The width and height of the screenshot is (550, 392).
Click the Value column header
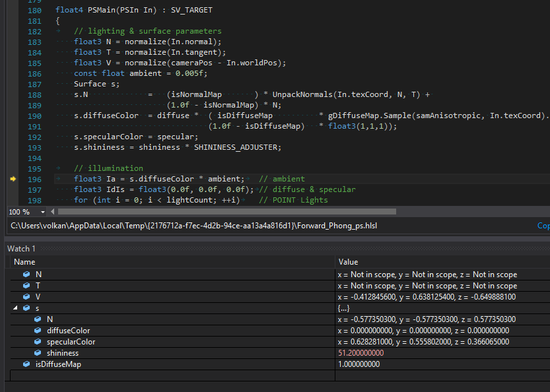click(x=348, y=262)
